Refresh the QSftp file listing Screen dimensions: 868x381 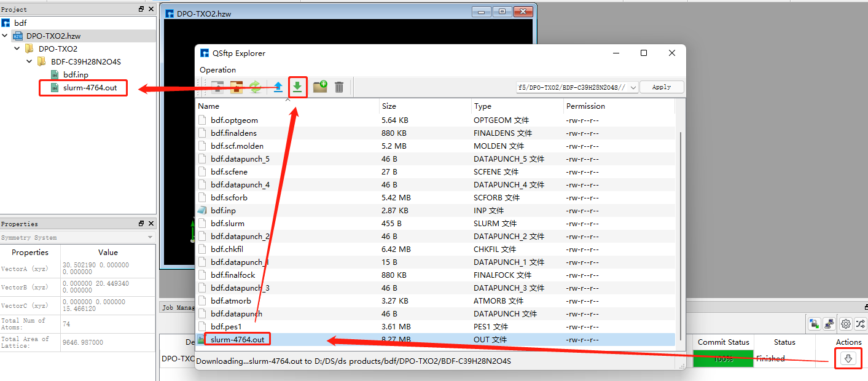pyautogui.click(x=256, y=87)
